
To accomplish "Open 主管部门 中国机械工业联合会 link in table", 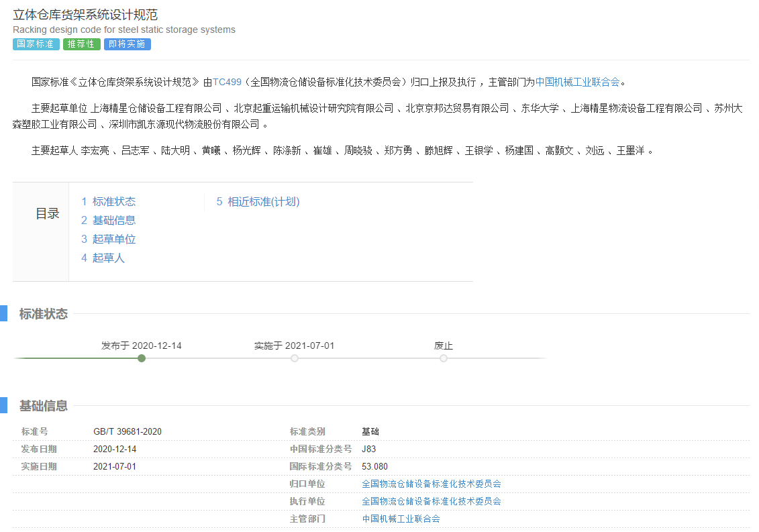I will [401, 519].
